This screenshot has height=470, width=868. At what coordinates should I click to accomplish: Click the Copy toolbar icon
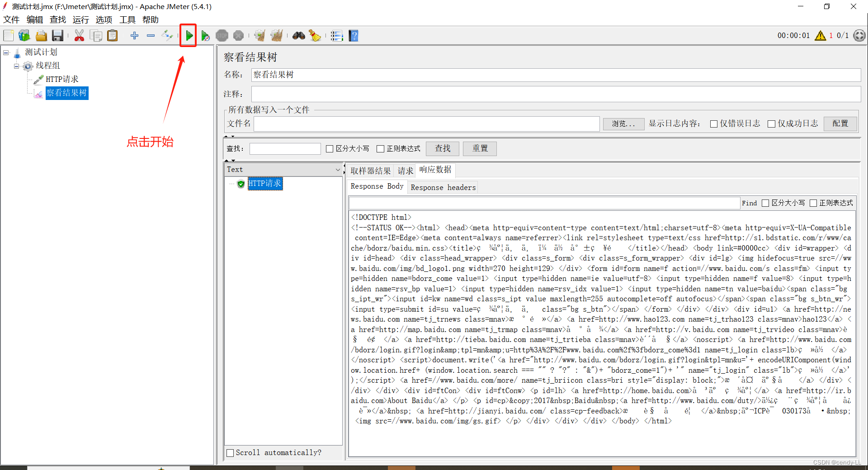pyautogui.click(x=96, y=36)
